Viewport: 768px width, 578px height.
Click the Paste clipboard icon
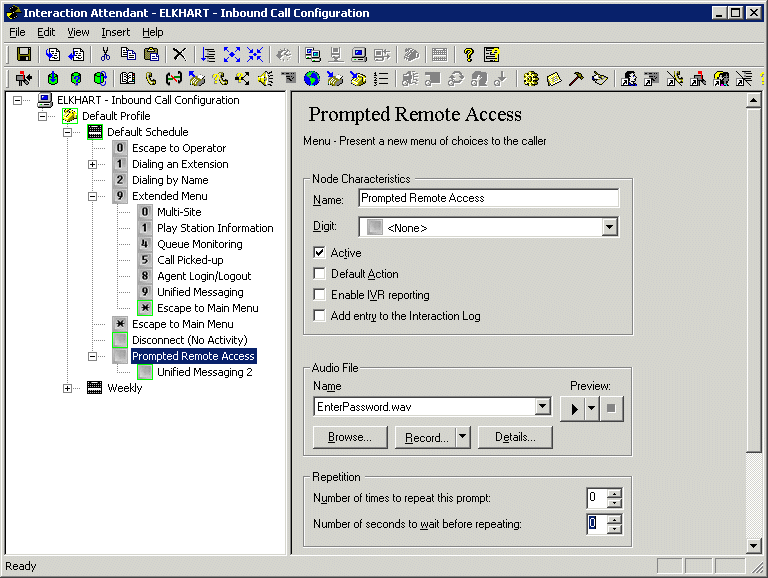point(151,54)
